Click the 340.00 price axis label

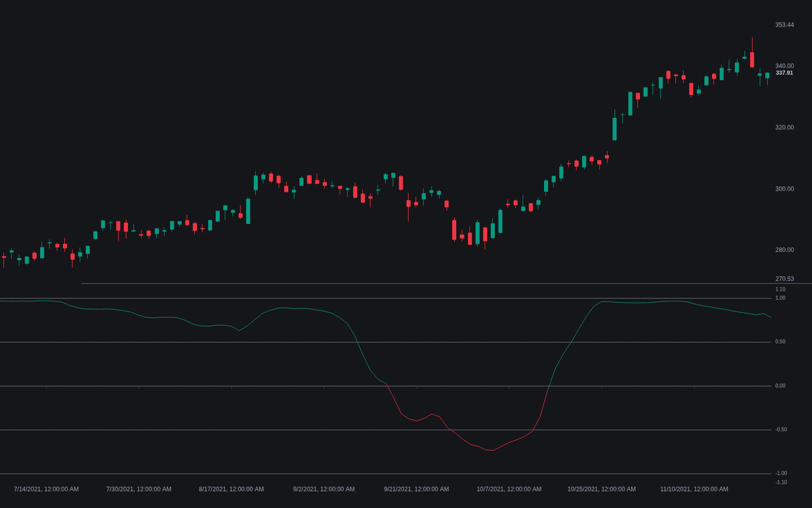point(784,66)
